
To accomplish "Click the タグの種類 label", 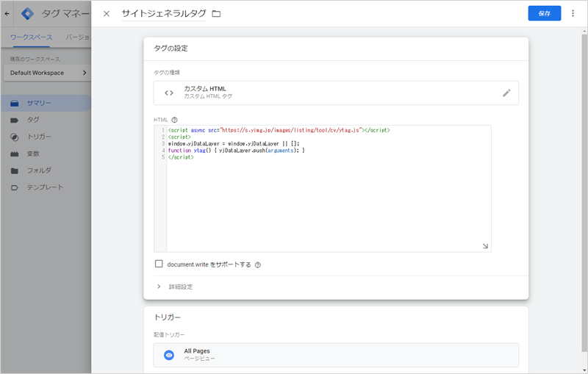I will (167, 72).
